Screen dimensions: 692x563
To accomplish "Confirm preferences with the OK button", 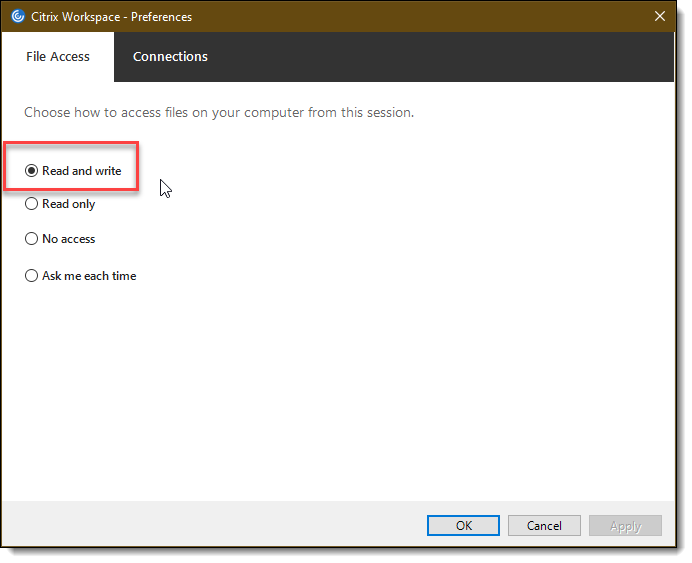I will 463,525.
